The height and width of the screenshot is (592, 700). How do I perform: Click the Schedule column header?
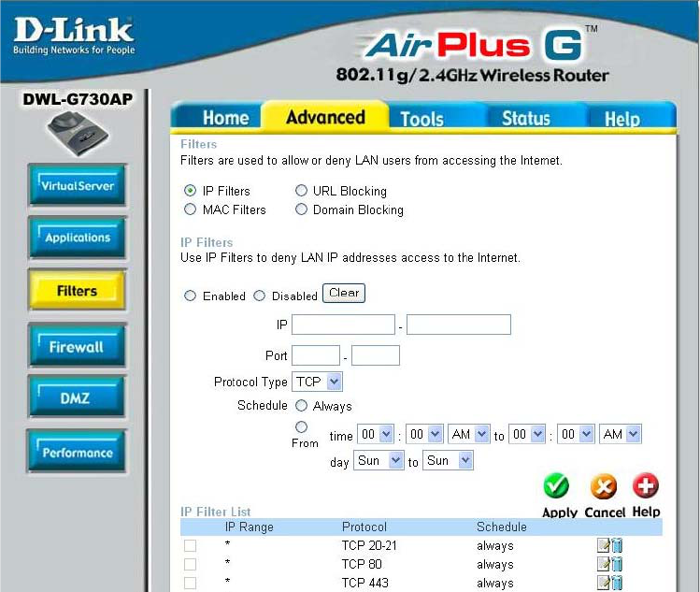pyautogui.click(x=501, y=527)
